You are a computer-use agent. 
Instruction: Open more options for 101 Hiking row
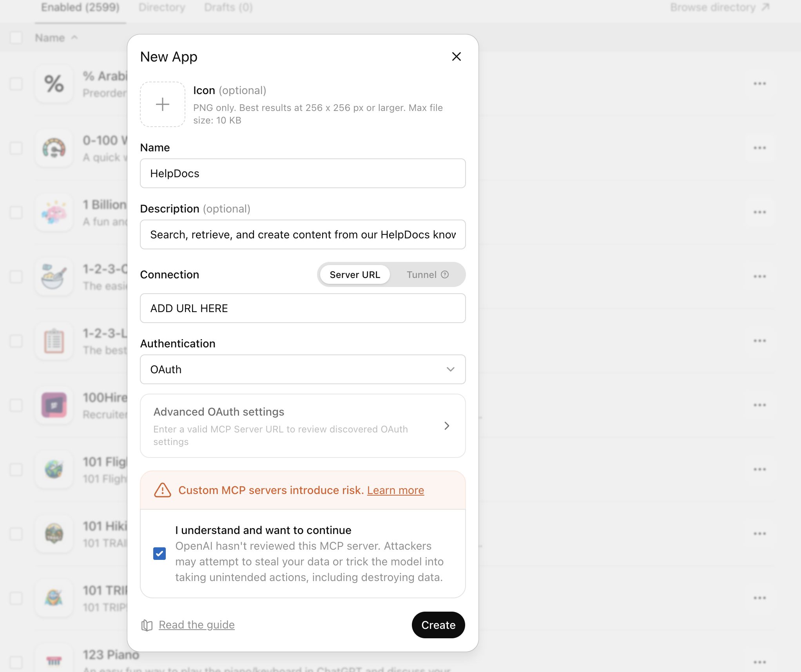759,534
